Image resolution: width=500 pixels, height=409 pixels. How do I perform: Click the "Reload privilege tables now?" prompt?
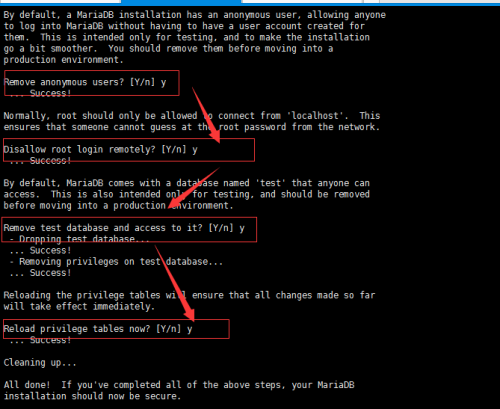point(98,329)
